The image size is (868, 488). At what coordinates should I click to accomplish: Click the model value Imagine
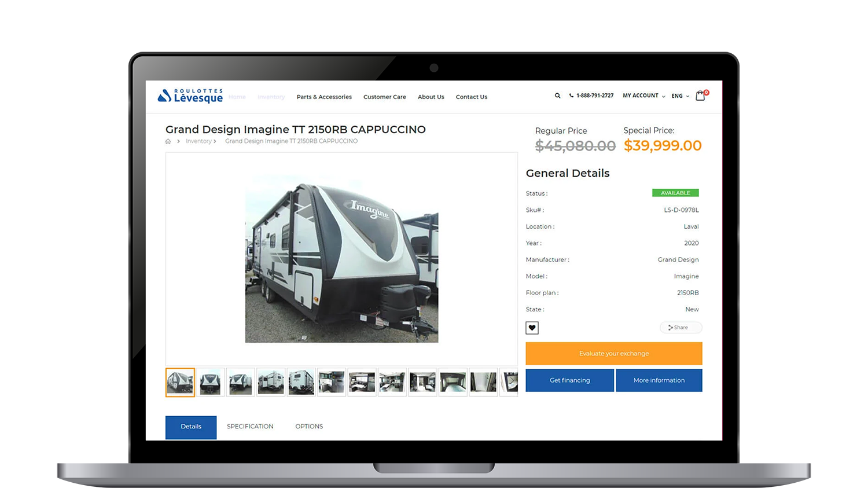(x=686, y=277)
